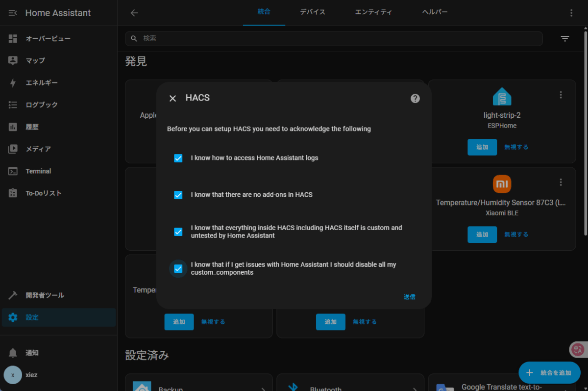Focus the 検索 search field
This screenshot has height=391, width=588.
click(334, 38)
